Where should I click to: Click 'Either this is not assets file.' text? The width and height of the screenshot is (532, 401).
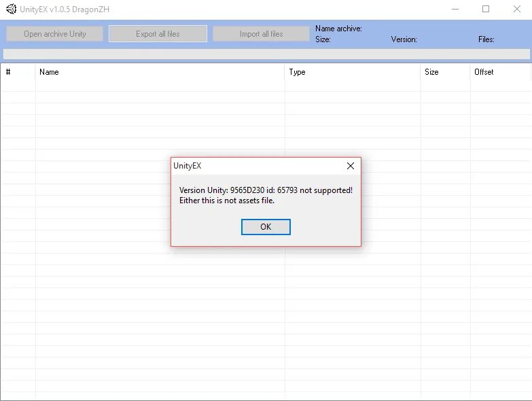[227, 201]
